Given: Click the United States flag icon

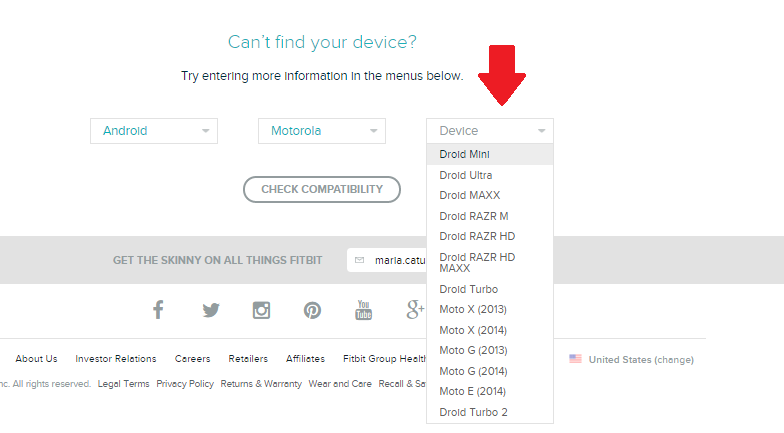Looking at the screenshot, I should (x=576, y=359).
